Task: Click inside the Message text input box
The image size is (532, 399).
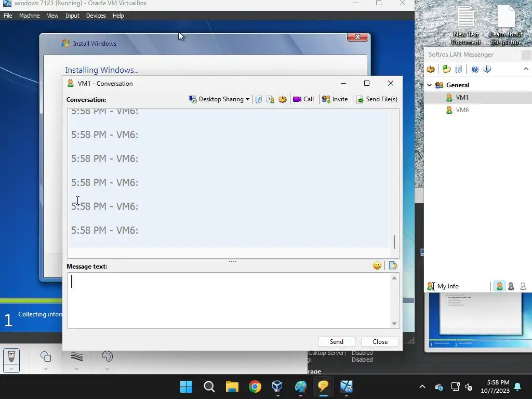Action: [229, 300]
